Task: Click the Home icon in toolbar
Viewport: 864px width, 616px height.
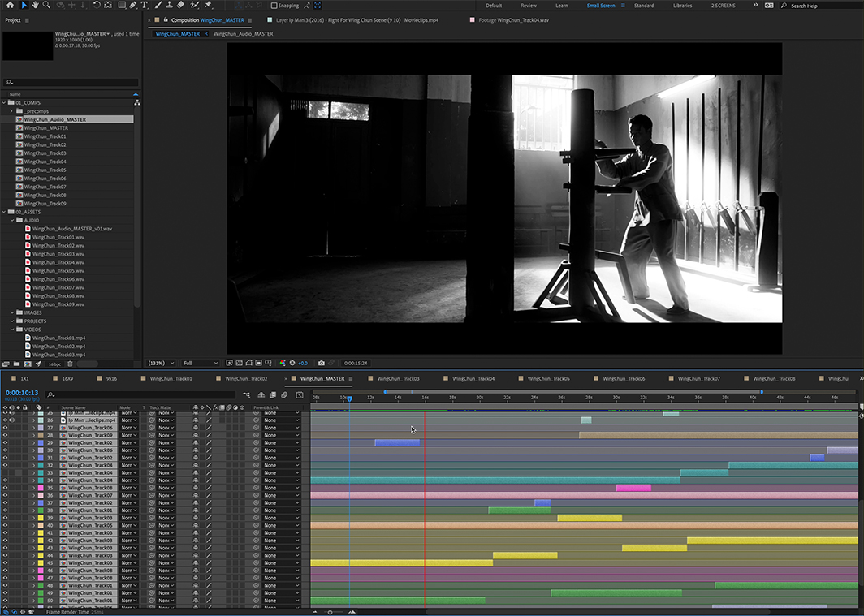Action: click(10, 5)
